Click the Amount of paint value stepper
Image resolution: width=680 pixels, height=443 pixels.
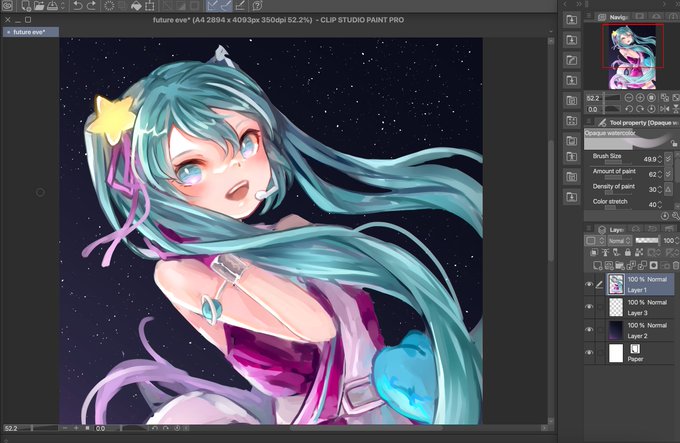(x=660, y=175)
